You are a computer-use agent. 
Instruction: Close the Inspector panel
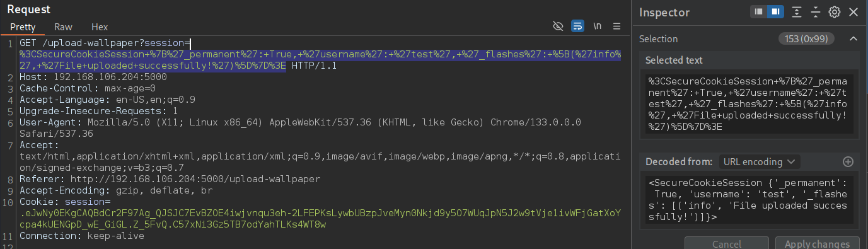pos(854,12)
